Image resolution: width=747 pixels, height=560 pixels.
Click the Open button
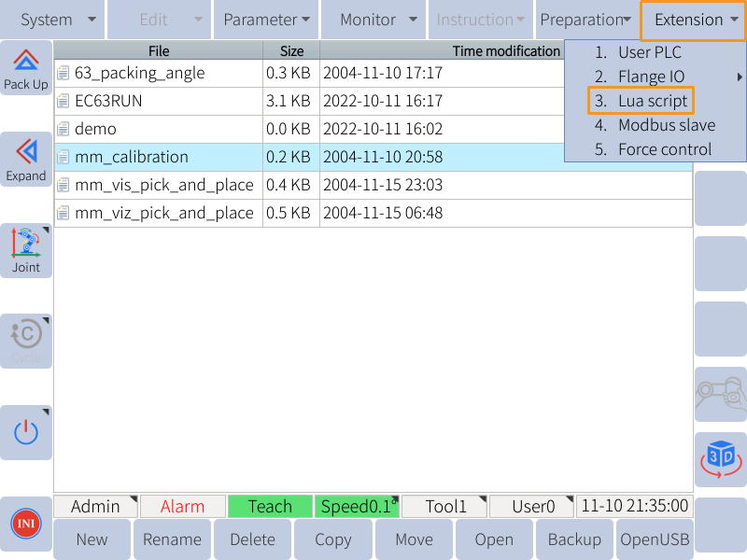(494, 539)
